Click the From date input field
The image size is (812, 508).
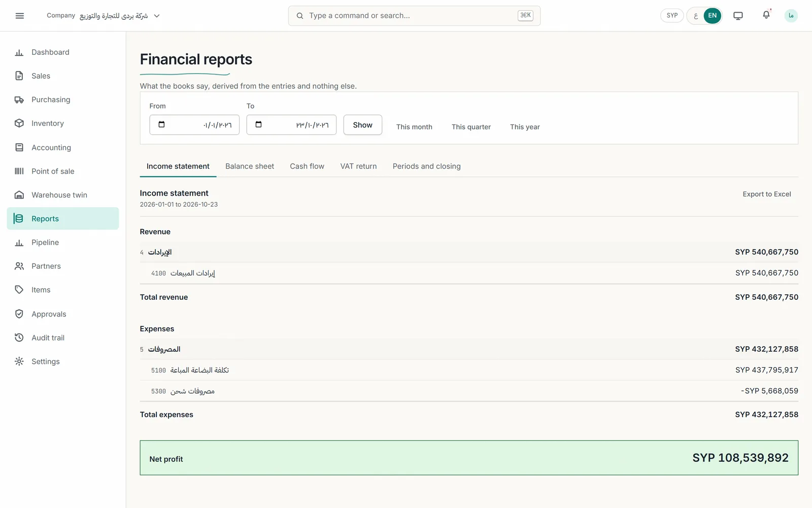pyautogui.click(x=194, y=125)
